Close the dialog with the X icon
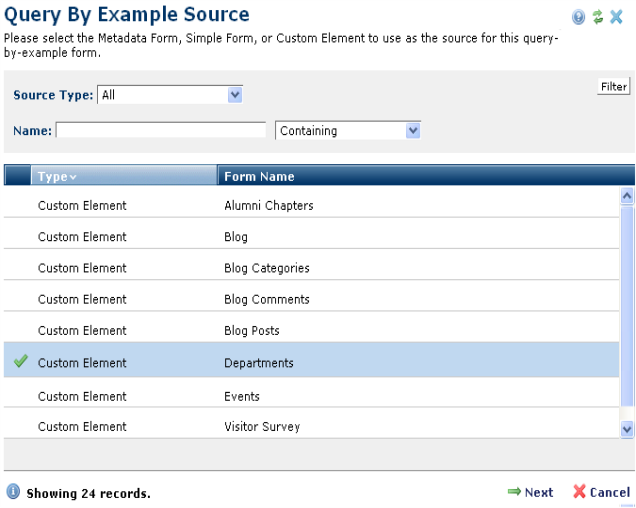 [x=617, y=17]
